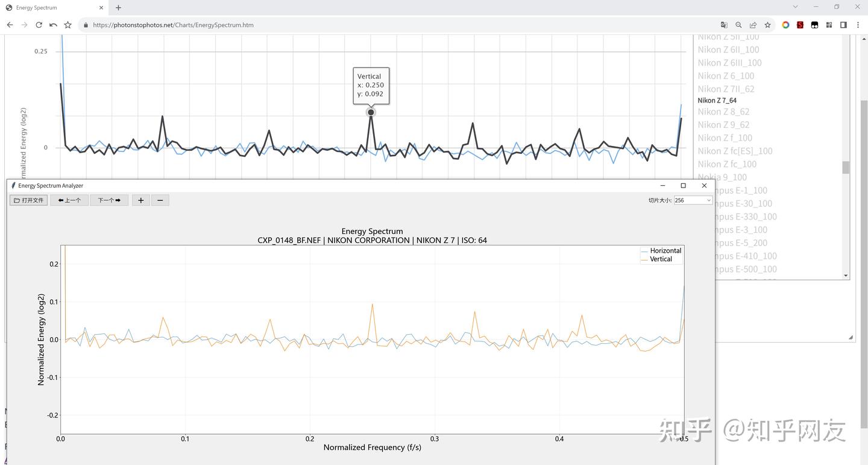Select Nikon Z 8_62 in camera list
The image size is (868, 465).
tap(723, 112)
